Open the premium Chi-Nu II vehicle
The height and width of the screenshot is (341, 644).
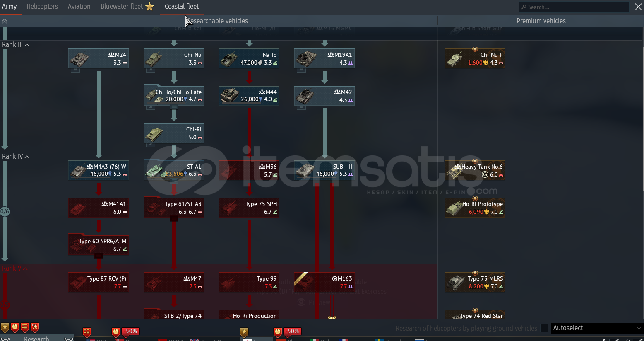(x=475, y=58)
